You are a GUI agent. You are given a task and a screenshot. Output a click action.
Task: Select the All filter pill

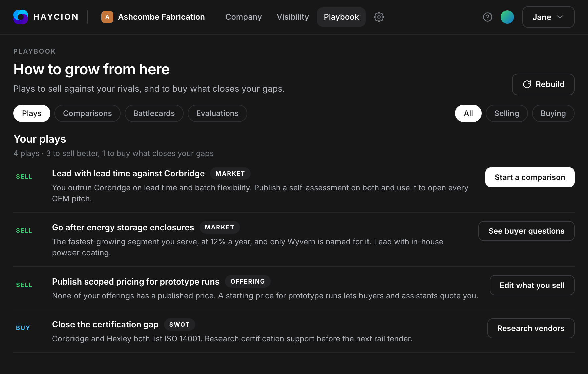468,113
